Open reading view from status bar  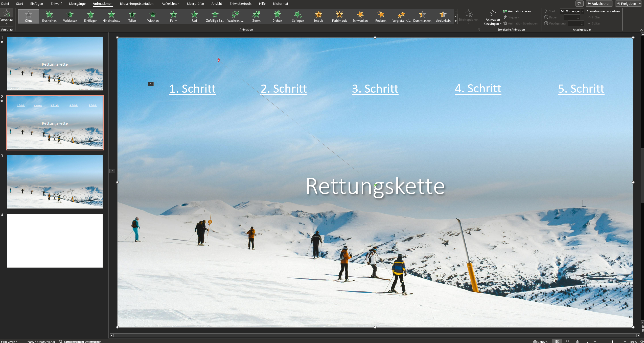578,341
